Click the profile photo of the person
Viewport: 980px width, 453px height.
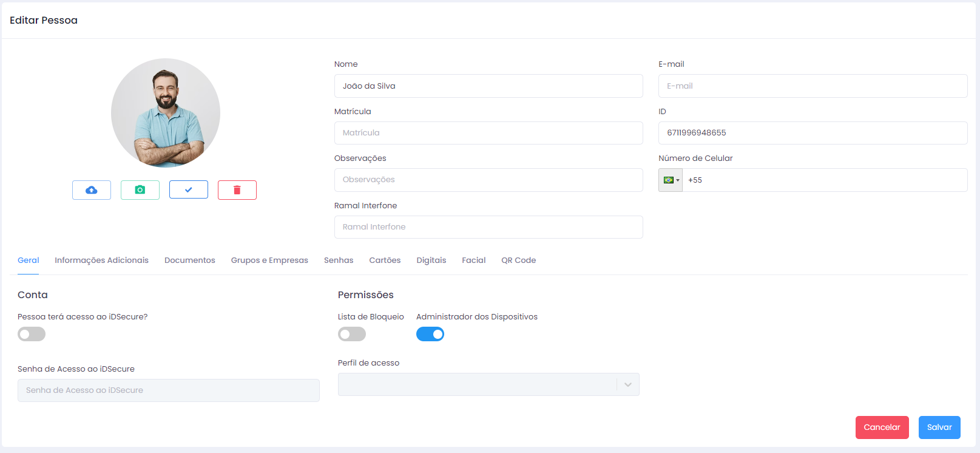pyautogui.click(x=166, y=113)
